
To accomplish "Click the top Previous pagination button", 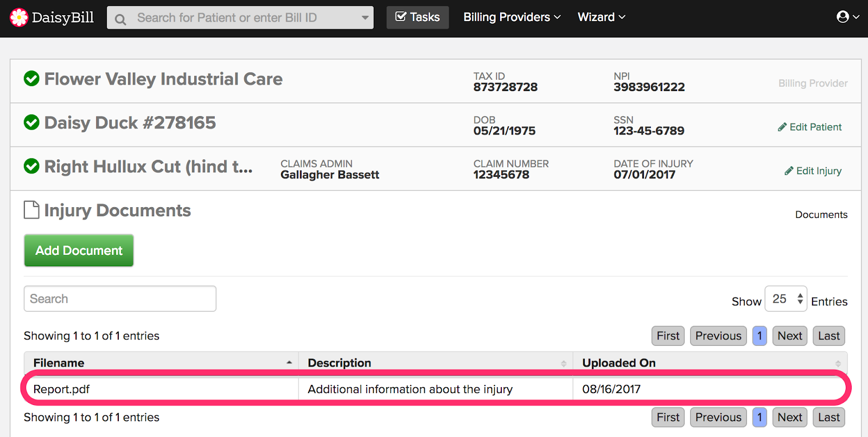I will (x=718, y=336).
